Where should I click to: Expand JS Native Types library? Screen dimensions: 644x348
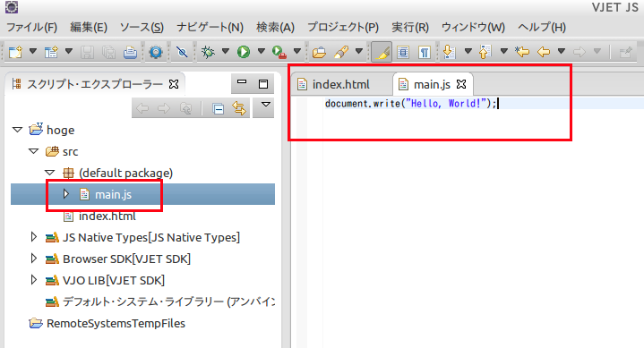[x=34, y=237]
